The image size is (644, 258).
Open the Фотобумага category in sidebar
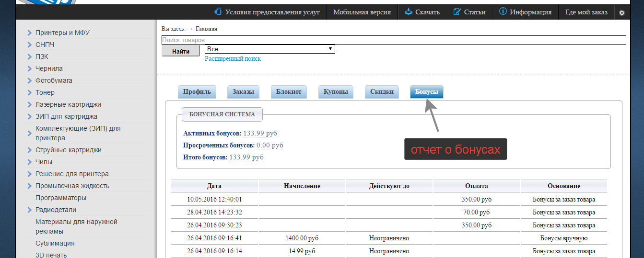pos(54,81)
